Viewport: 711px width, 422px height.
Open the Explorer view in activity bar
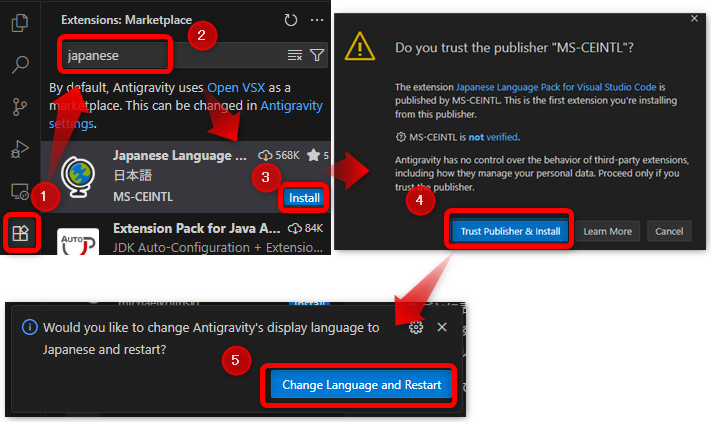[20, 22]
